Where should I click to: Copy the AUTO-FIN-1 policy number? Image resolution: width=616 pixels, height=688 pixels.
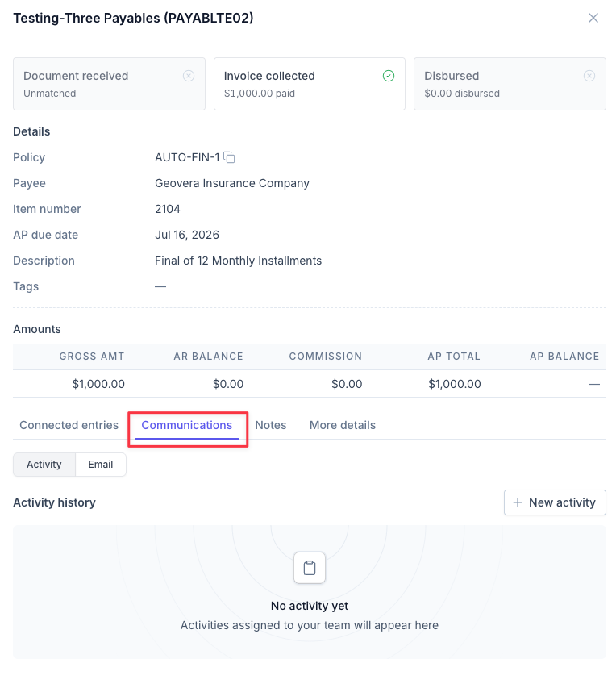point(230,157)
